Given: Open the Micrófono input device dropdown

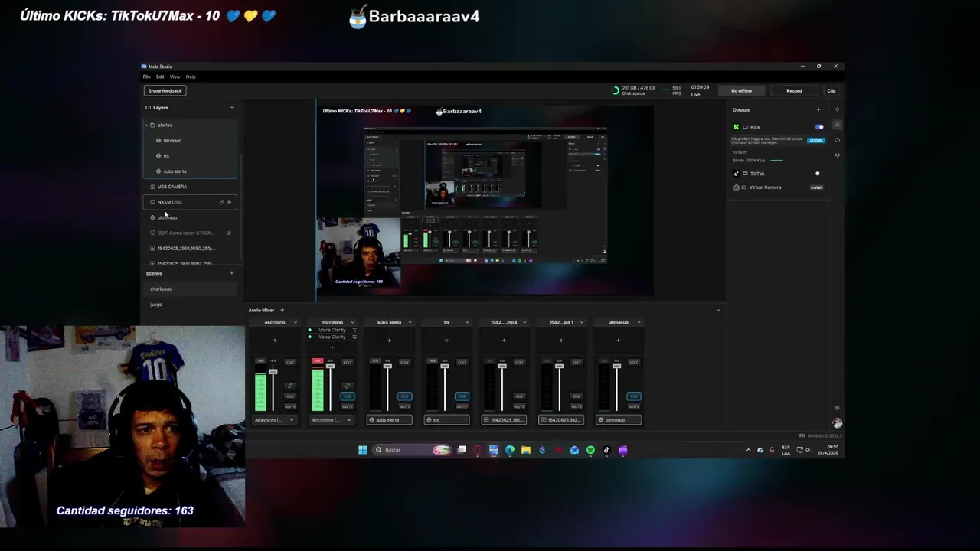Looking at the screenshot, I should (x=332, y=420).
